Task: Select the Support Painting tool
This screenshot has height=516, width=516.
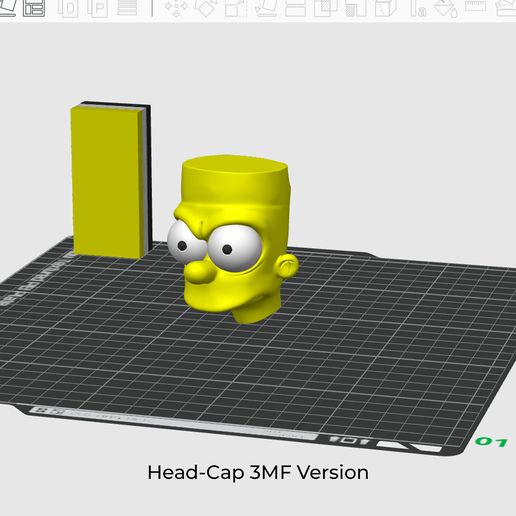Action: (x=356, y=8)
